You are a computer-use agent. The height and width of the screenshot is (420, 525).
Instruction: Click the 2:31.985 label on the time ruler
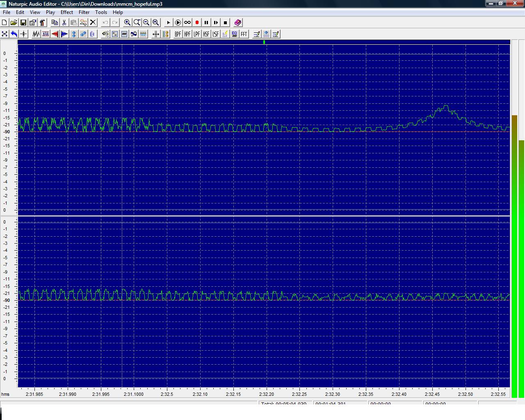point(34,394)
